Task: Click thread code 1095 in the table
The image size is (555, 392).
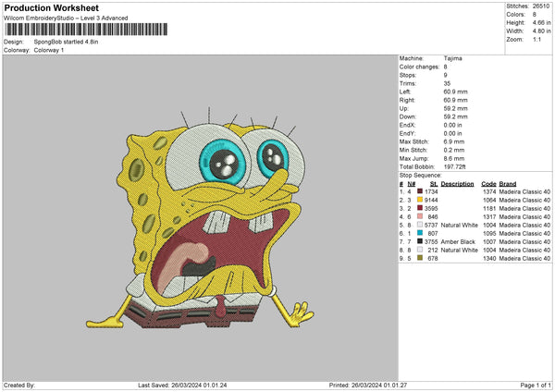Action: click(x=489, y=234)
